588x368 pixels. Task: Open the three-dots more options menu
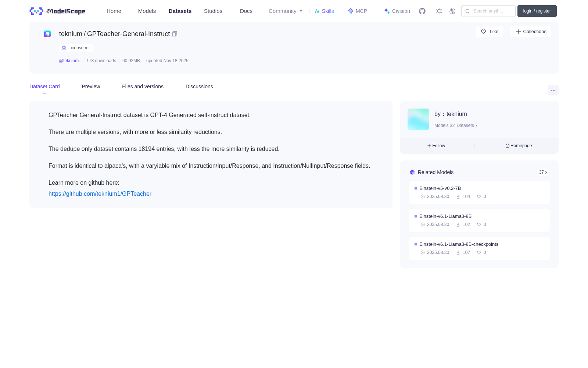pyautogui.click(x=553, y=90)
